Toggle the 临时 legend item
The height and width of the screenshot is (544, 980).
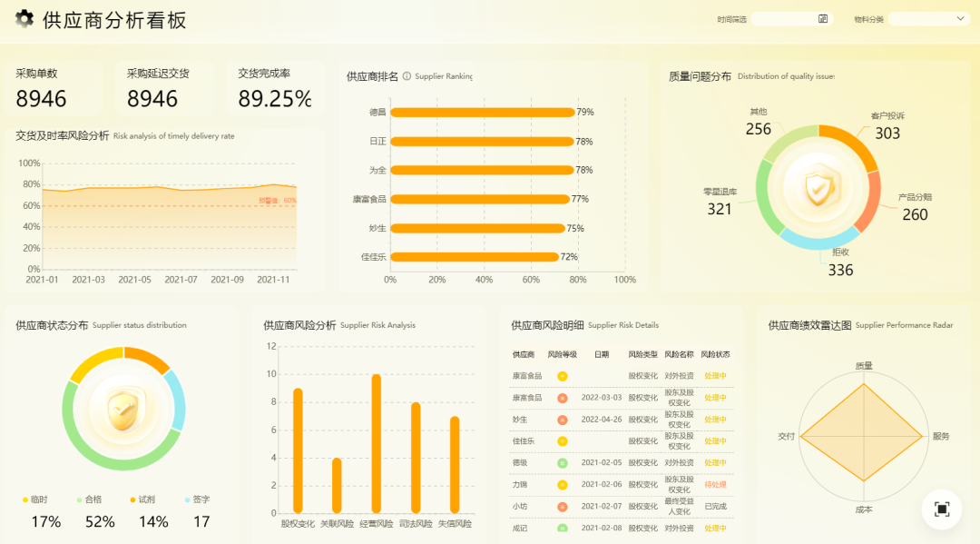[x=35, y=499]
